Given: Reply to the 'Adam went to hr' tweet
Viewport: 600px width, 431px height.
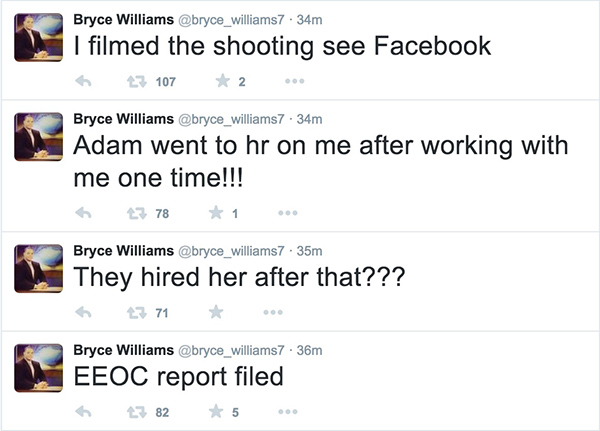Looking at the screenshot, I should click(x=86, y=212).
